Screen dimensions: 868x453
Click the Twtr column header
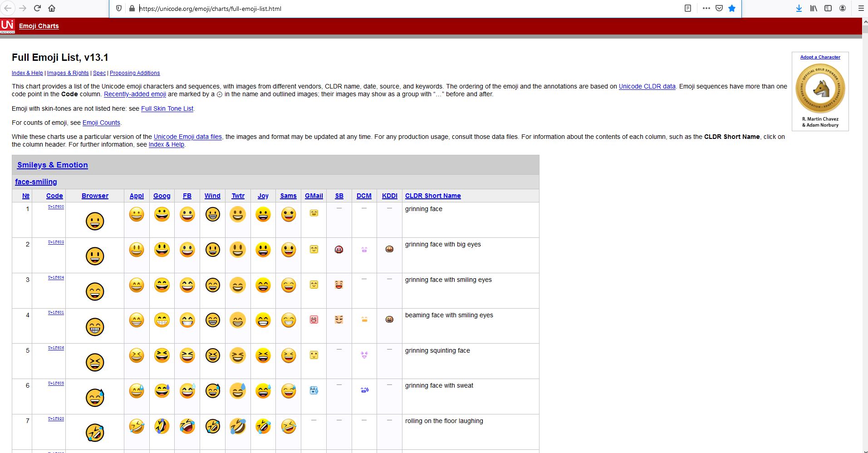(238, 196)
